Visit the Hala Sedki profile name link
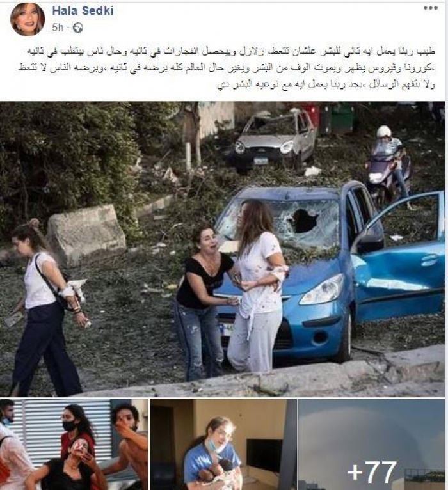 click(x=83, y=11)
